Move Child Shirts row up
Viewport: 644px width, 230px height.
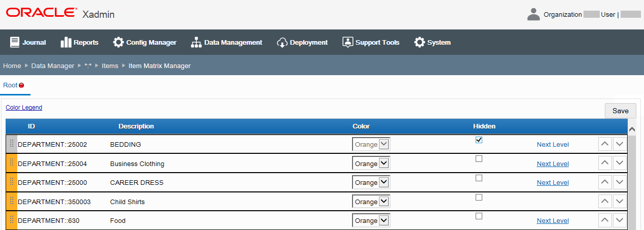coord(605,202)
